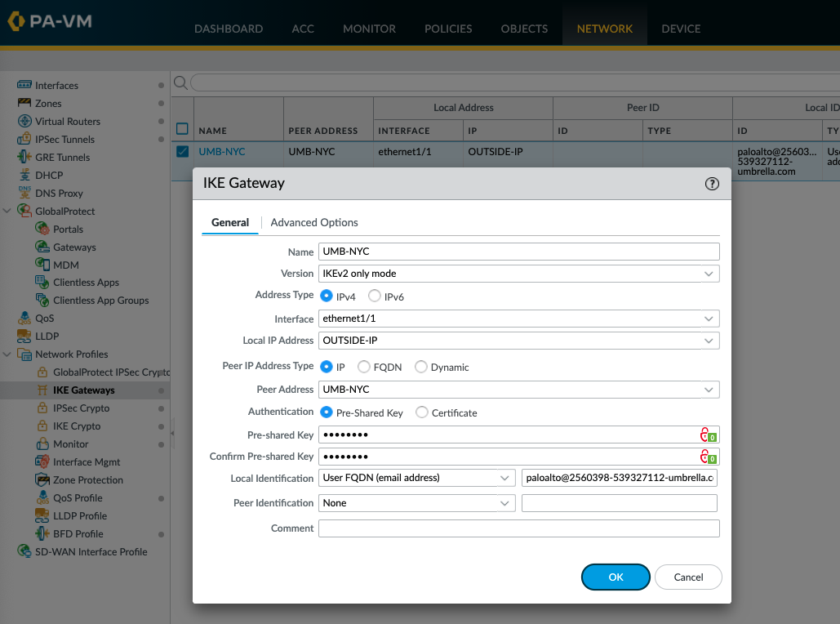Click the GlobalProtect globe icon

[24, 211]
